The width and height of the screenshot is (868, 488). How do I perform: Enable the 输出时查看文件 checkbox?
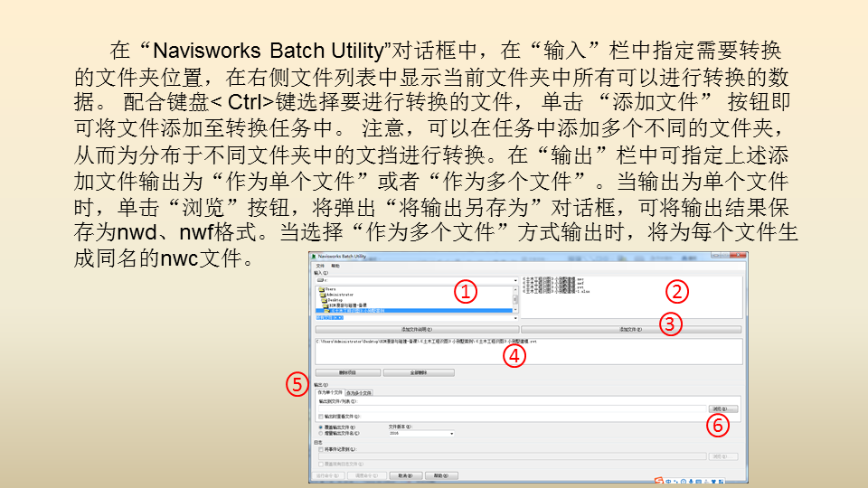(320, 417)
